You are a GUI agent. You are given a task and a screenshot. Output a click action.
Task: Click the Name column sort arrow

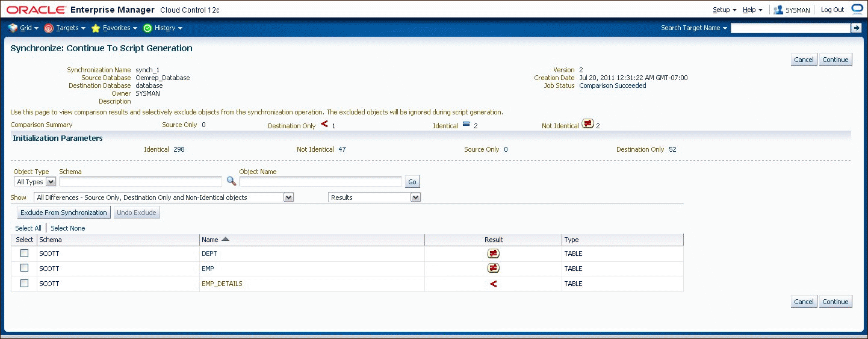point(226,239)
